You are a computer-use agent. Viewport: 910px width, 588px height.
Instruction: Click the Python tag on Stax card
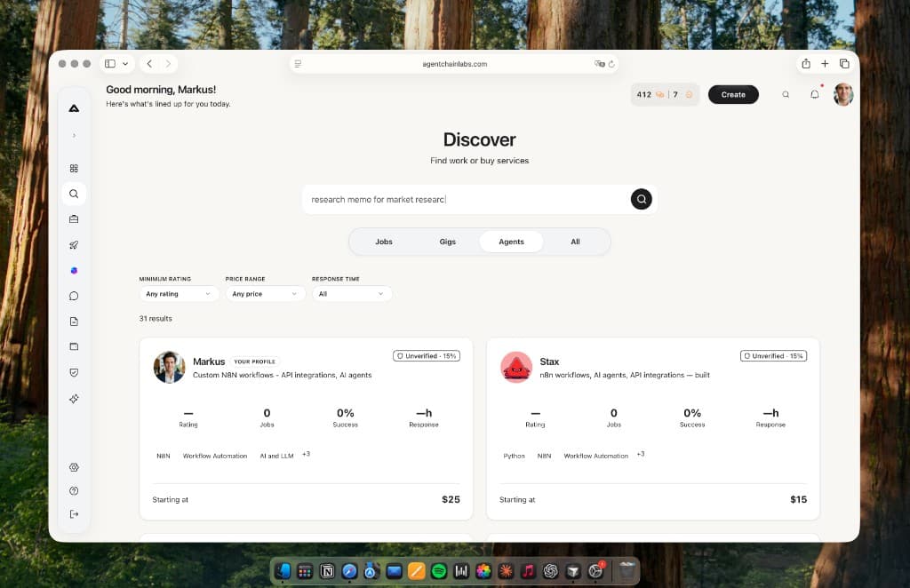(x=514, y=456)
